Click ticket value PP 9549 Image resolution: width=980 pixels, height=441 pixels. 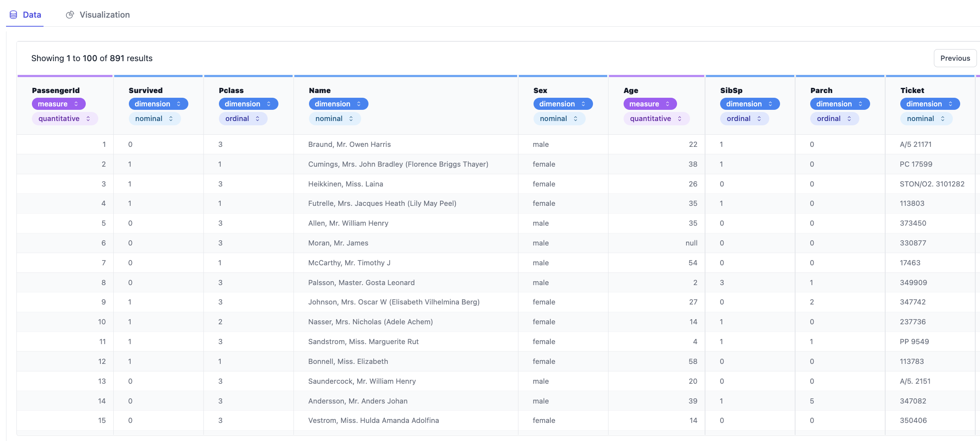pyautogui.click(x=914, y=342)
